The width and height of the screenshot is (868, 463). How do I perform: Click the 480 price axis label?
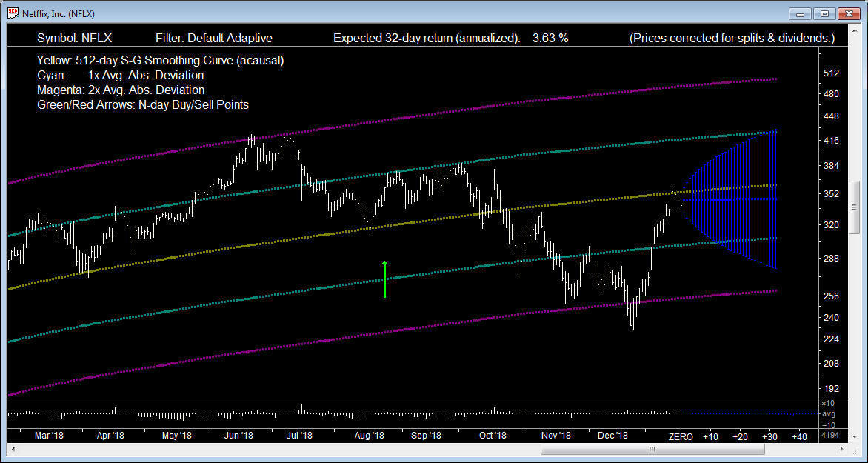832,93
